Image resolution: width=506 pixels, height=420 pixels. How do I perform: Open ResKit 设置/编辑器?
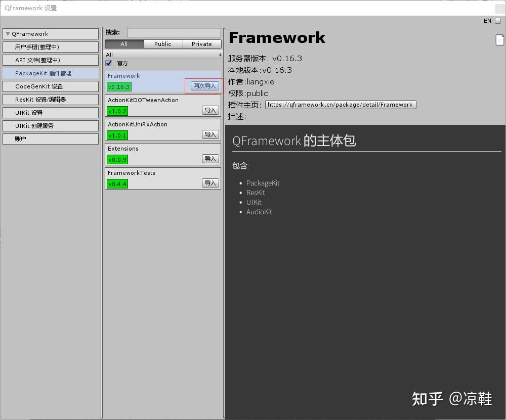click(50, 99)
